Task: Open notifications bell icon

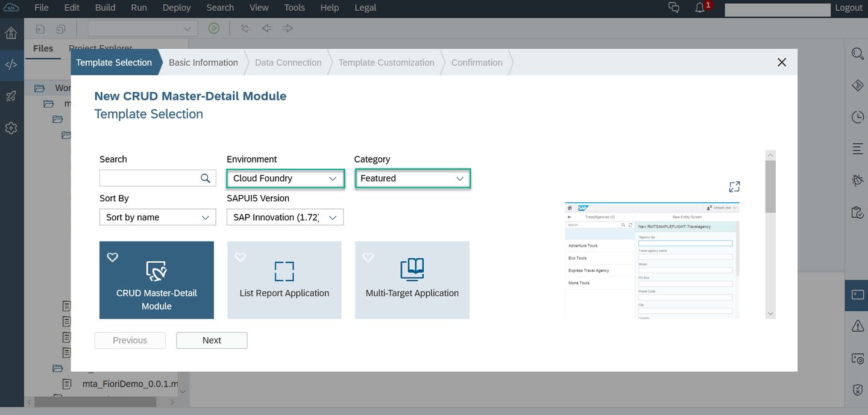Action: pyautogui.click(x=700, y=8)
